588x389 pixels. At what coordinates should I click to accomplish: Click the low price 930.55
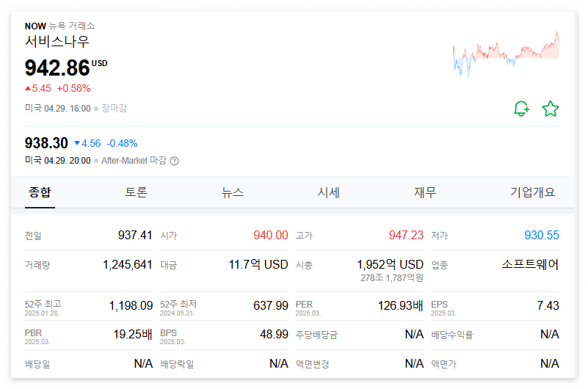tap(542, 236)
